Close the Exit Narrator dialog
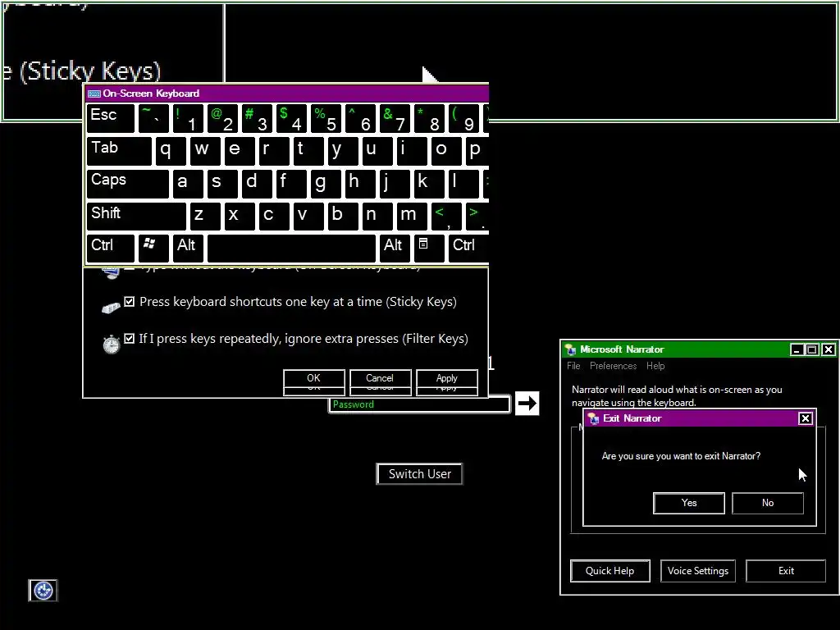Screen dimensions: 840x630 pyautogui.click(x=806, y=418)
